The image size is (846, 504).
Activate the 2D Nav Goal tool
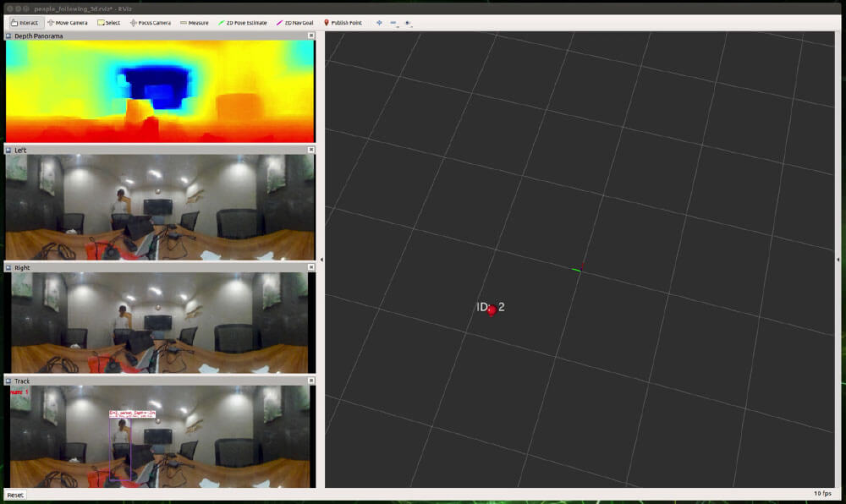point(295,23)
